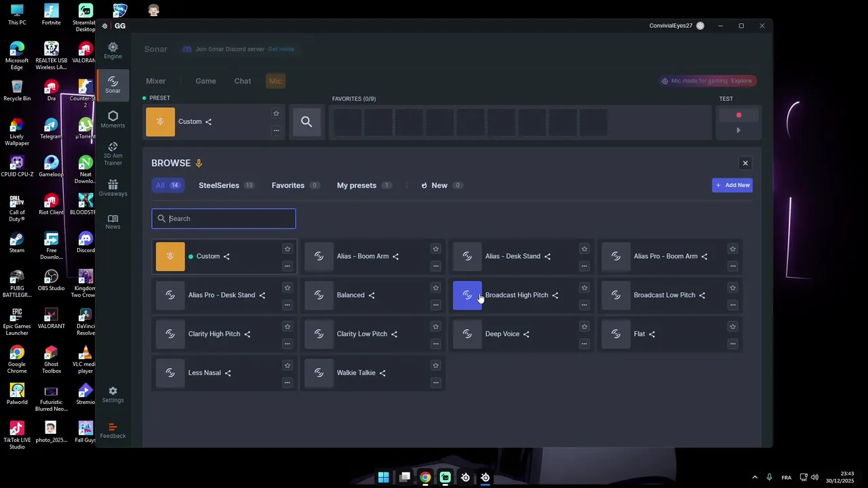868x488 pixels.
Task: Show hidden system tray icons
Action: point(755,478)
